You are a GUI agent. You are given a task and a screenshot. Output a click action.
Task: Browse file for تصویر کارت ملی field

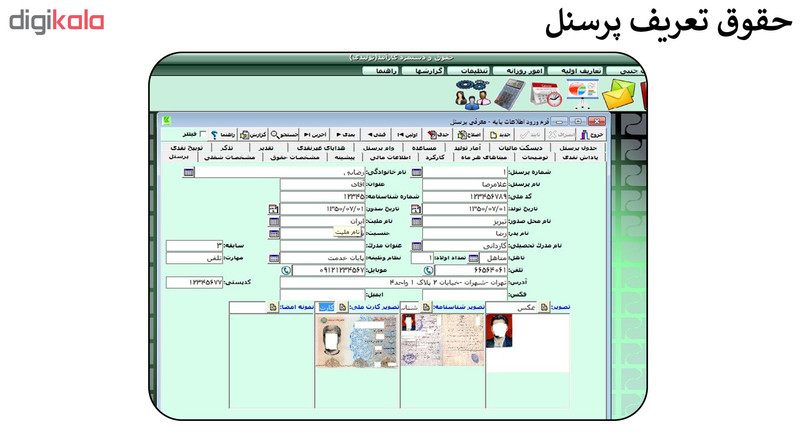point(342,307)
